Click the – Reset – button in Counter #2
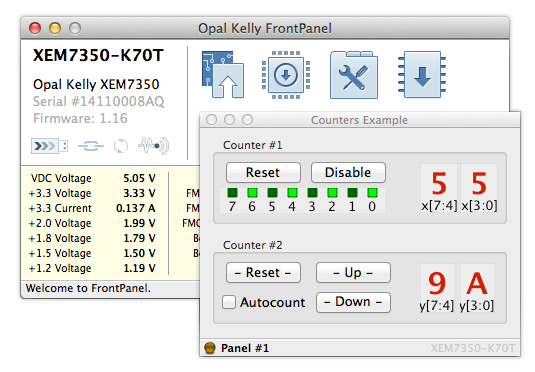 (x=263, y=272)
